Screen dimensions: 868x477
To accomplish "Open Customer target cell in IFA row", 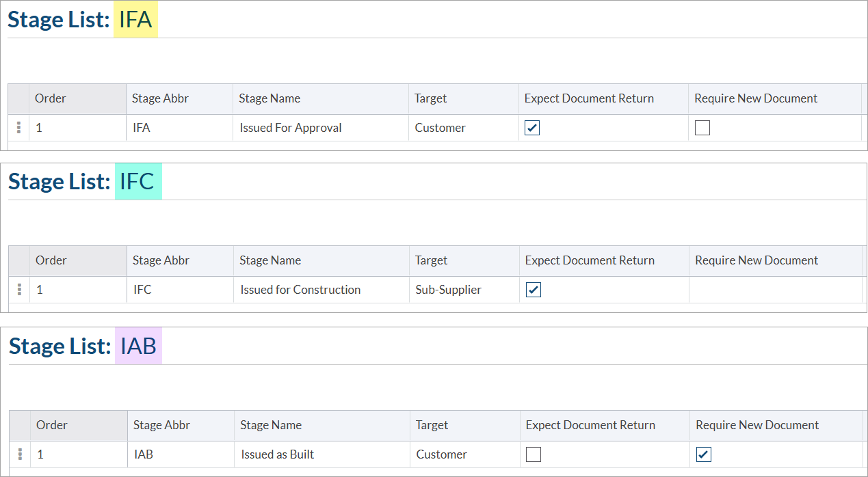I will tap(440, 128).
